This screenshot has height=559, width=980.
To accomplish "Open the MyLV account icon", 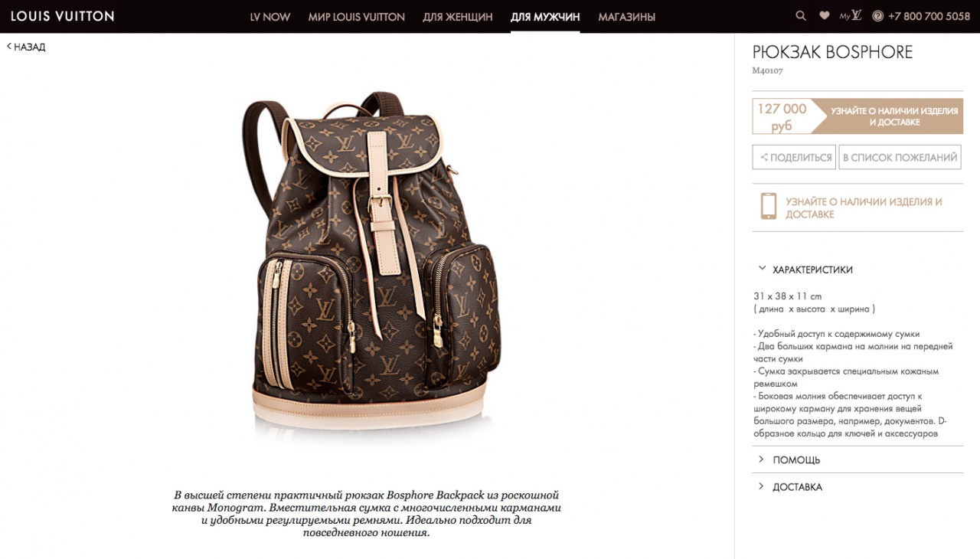I will coord(851,16).
